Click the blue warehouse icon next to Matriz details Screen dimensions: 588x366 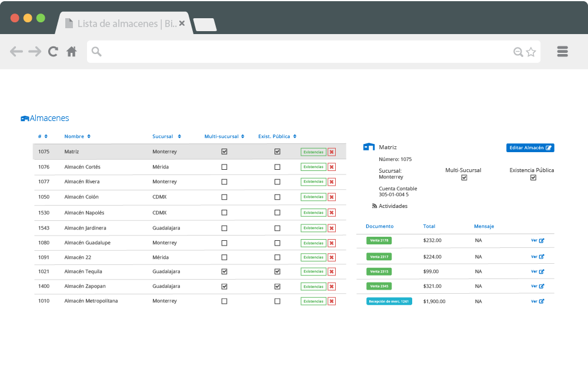coord(368,147)
